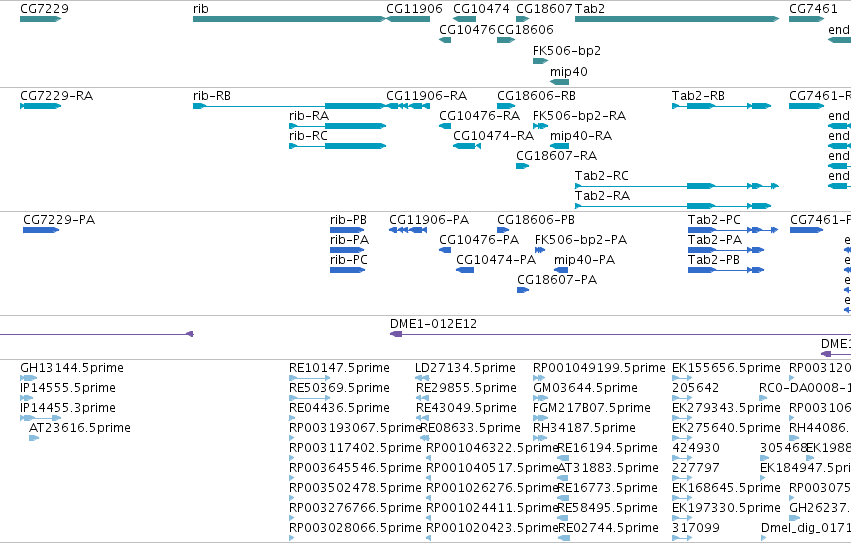Select the rib-RC transcript
Image resolution: width=851 pixels, height=543 pixels.
[x=338, y=146]
